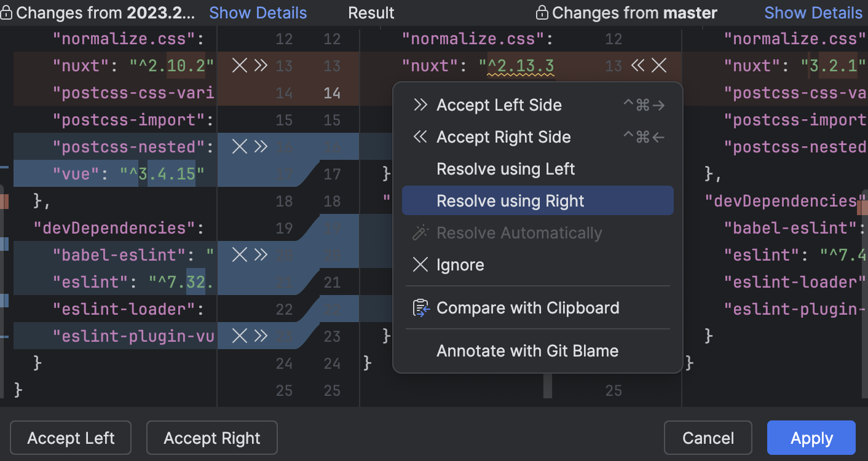The height and width of the screenshot is (461, 868).
Task: Click the magic wand icon beside Resolve Automatically
Action: (420, 232)
